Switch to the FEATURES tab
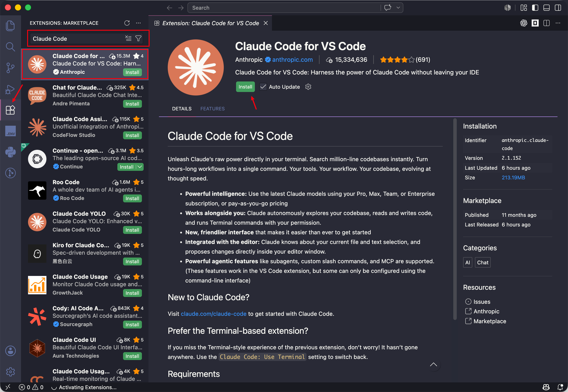 [212, 109]
